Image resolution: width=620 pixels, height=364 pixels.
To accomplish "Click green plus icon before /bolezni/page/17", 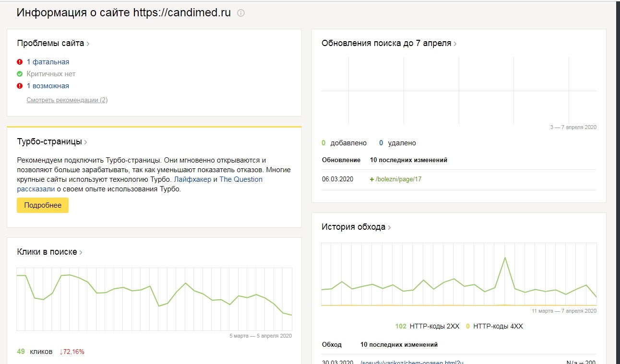I will 372,179.
